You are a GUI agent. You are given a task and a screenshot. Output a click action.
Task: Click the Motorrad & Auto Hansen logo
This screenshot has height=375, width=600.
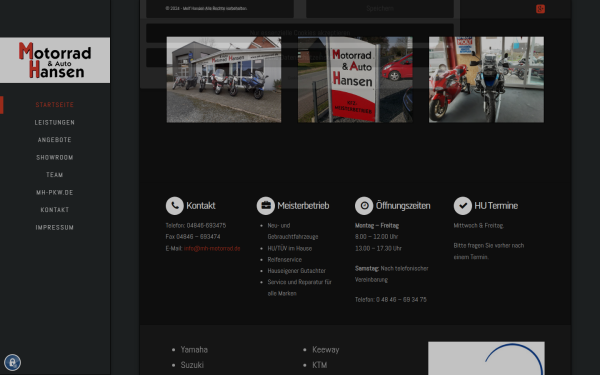pos(55,60)
